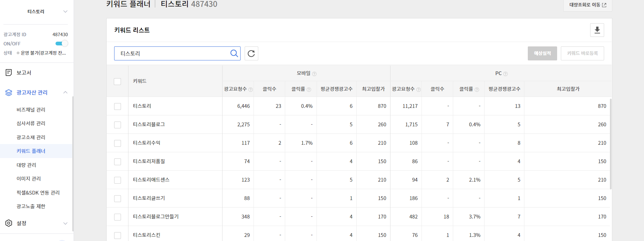Click help icon next to mobile 광고요청수

251,89
